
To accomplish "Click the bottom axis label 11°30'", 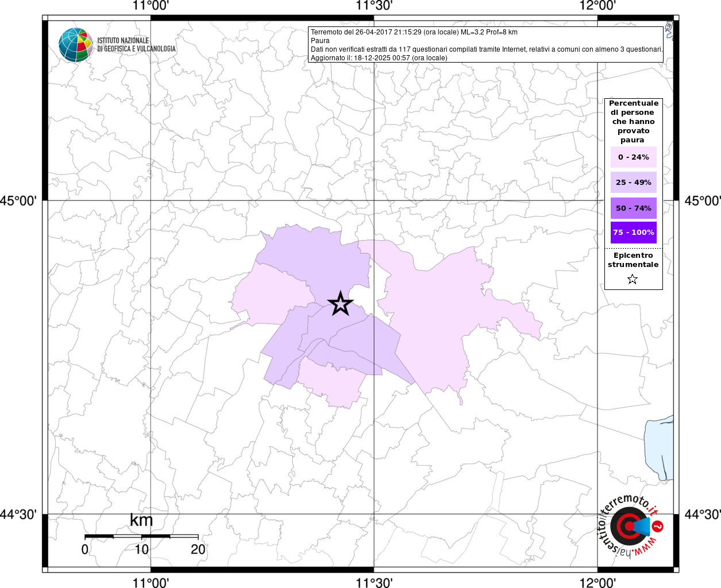I will point(374,582).
